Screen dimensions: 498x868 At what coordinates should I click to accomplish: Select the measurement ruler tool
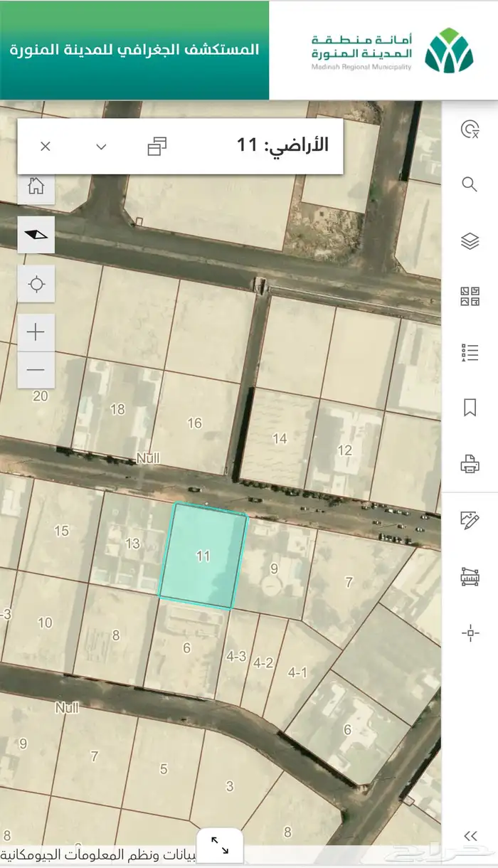(470, 576)
